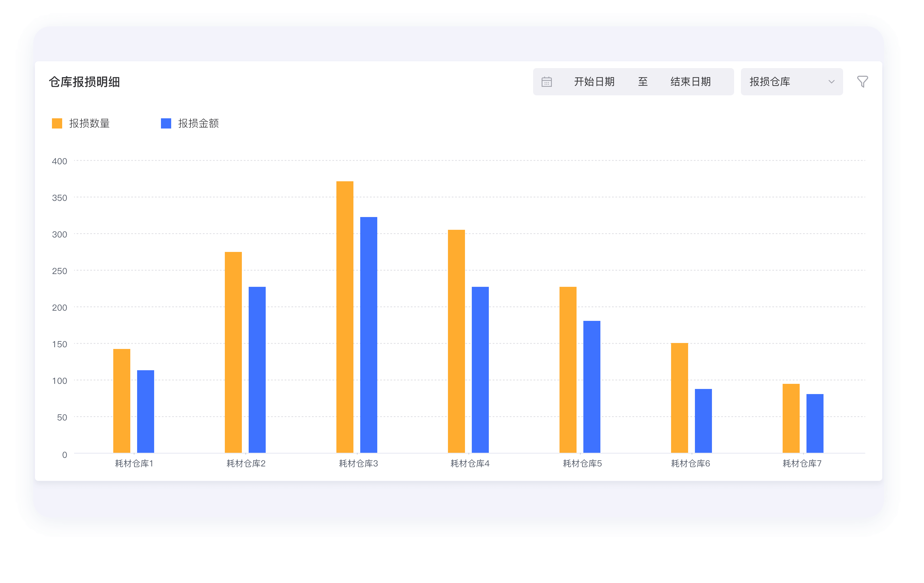Click the 耗材仓库1 axis label
Image resolution: width=924 pixels, height=583 pixels.
click(134, 463)
